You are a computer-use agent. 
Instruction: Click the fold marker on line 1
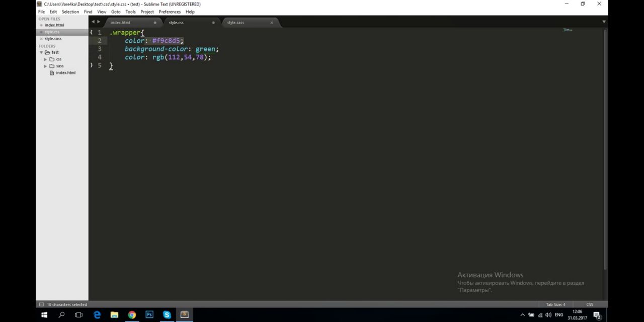(91, 32)
